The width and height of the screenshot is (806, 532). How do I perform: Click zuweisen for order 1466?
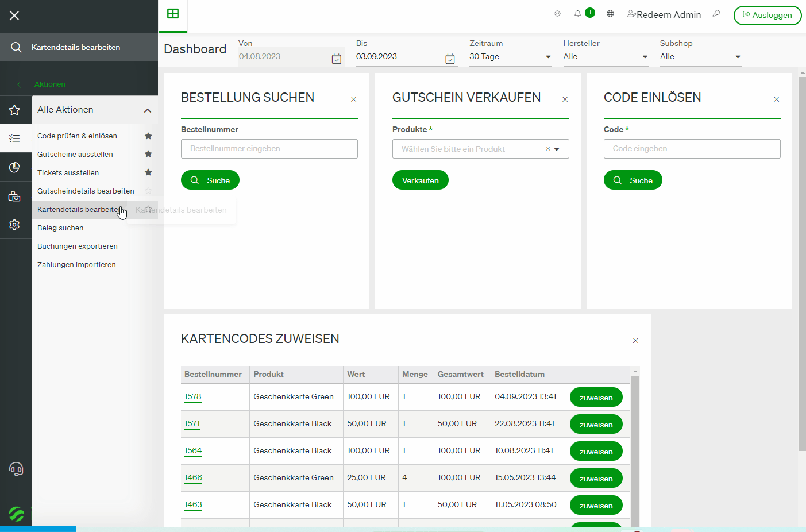[596, 478]
